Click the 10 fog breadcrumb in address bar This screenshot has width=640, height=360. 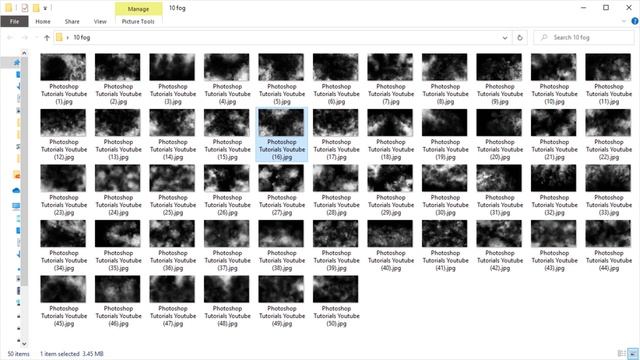click(82, 37)
